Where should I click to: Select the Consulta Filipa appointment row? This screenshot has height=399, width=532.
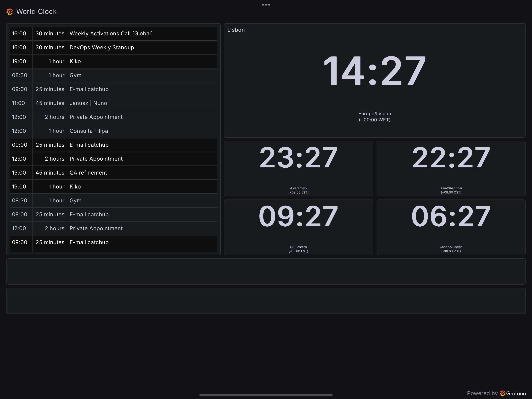point(89,131)
